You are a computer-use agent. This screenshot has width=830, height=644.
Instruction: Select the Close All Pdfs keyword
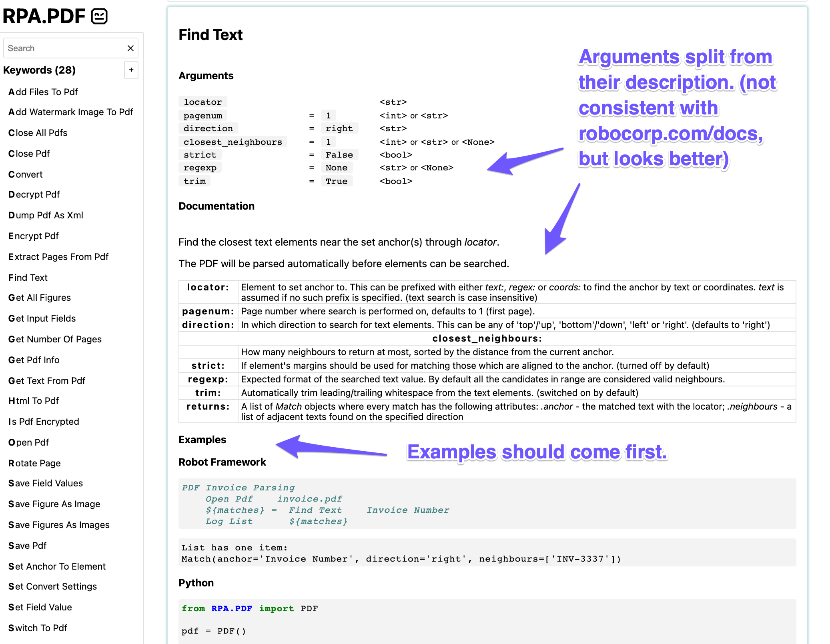(x=38, y=132)
